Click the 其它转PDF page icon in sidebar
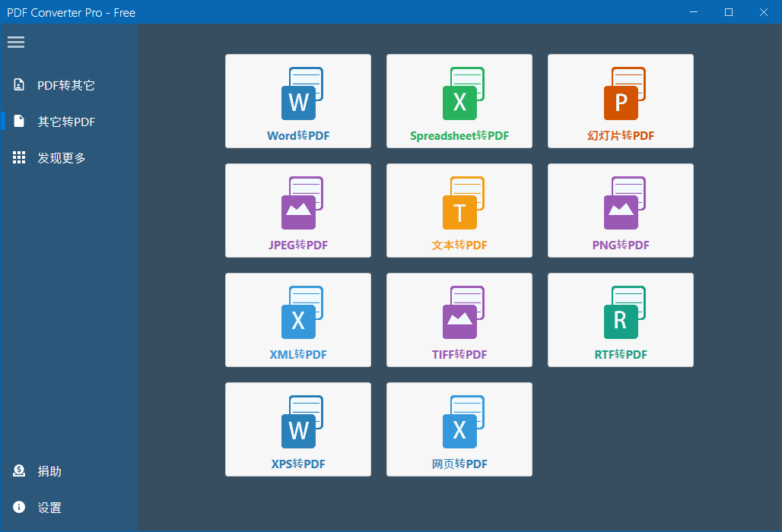The image size is (782, 532). (19, 121)
